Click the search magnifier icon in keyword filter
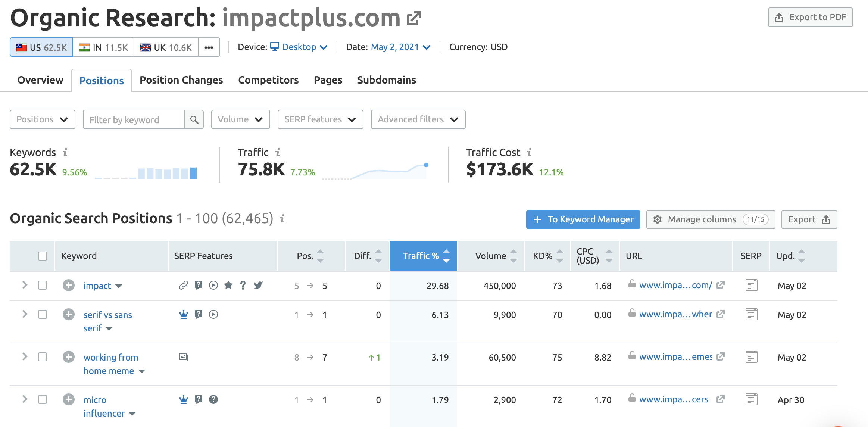Image resolution: width=868 pixels, height=427 pixels. click(x=194, y=119)
